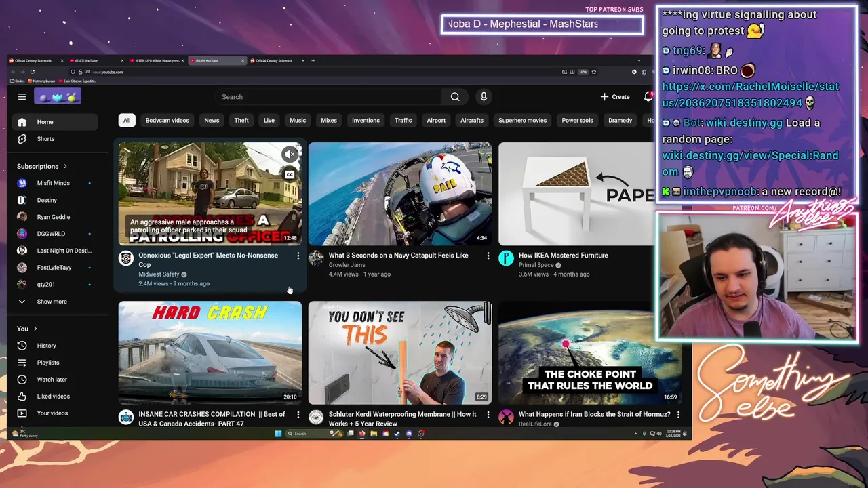This screenshot has width=868, height=488.
Task: Click the YouTube search input field
Action: tap(329, 97)
